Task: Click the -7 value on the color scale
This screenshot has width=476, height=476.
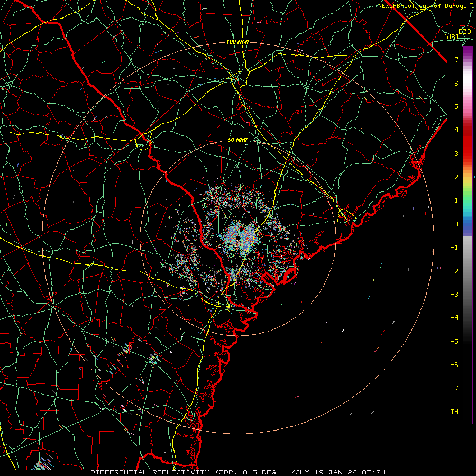Action: click(x=454, y=388)
